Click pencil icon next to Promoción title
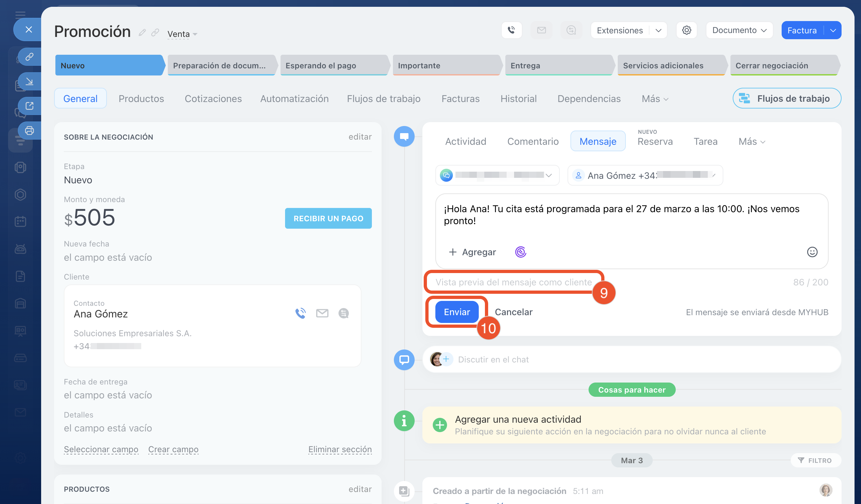Viewport: 861px width, 504px height. (x=142, y=32)
